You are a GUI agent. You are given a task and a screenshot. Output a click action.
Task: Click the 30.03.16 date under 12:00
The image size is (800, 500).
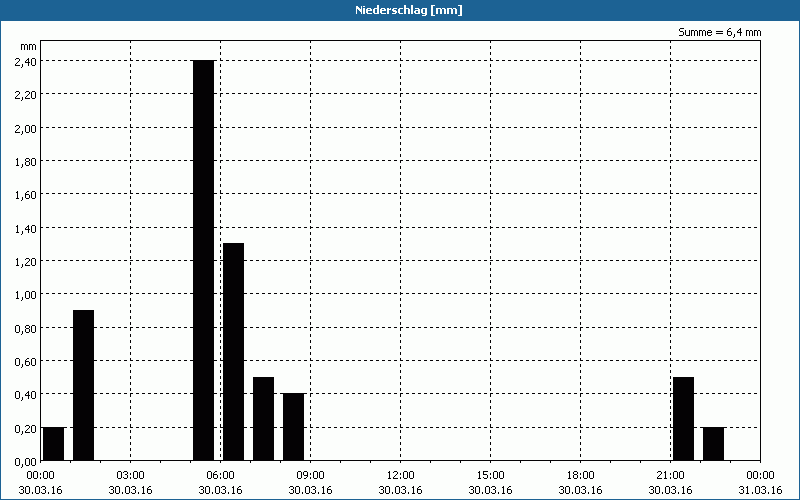pos(401,490)
